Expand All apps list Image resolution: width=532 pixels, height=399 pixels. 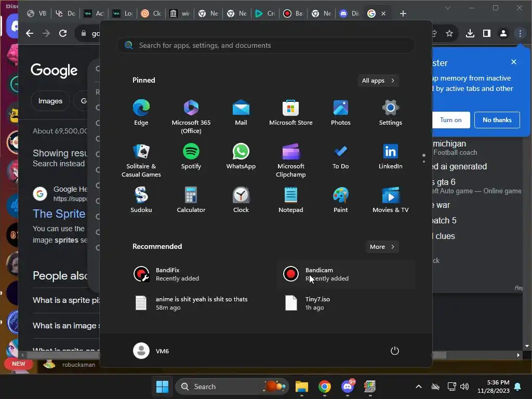coord(378,81)
